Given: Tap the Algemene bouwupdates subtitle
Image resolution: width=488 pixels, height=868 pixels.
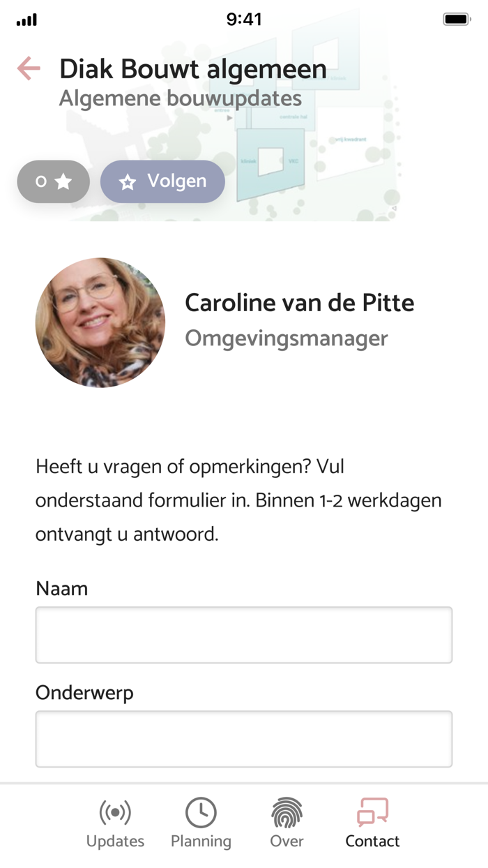Looking at the screenshot, I should click(180, 98).
